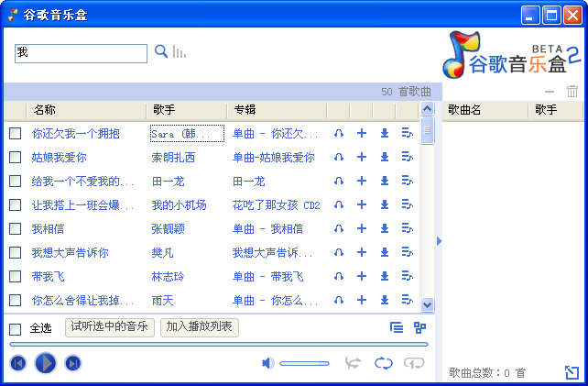
Task: Toggle repeat-one loop mode
Action: point(414,363)
